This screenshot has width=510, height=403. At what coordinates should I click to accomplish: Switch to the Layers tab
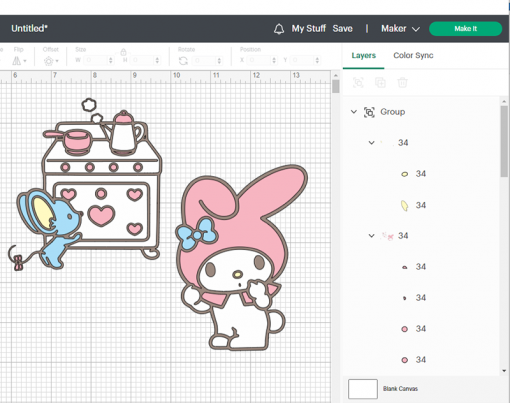[x=363, y=55]
